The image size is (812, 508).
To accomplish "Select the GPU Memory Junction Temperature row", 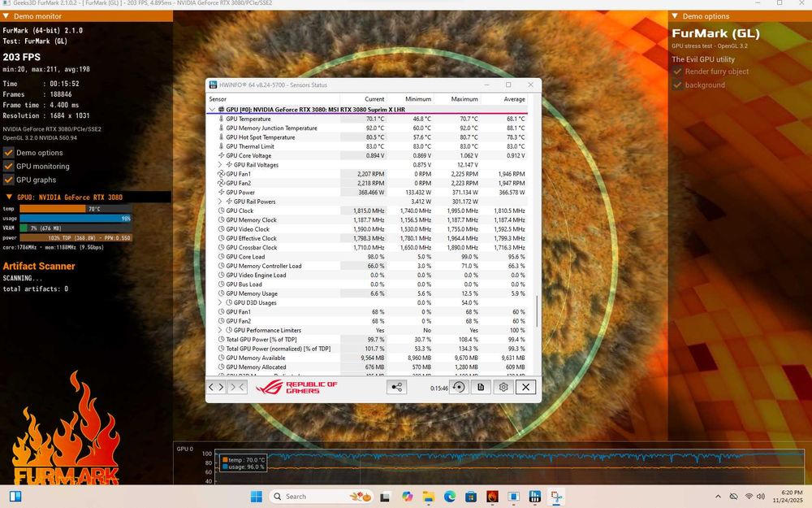I will click(367, 128).
